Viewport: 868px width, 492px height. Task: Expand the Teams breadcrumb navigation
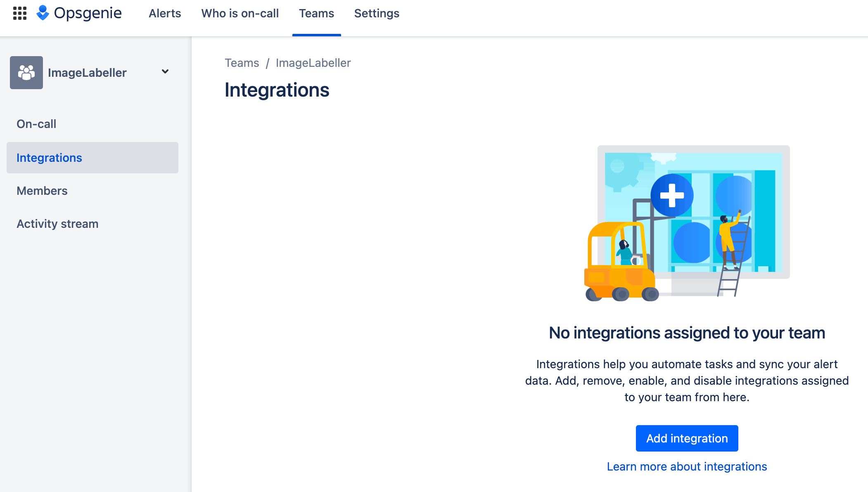[242, 63]
